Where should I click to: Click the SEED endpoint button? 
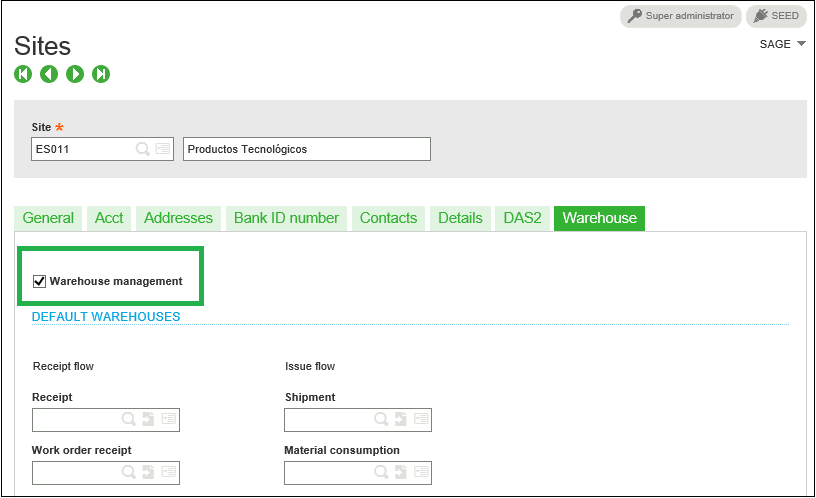click(x=776, y=16)
